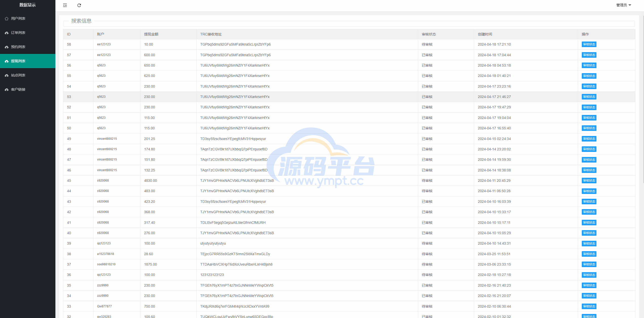
Task: Click the 数据显示 sidebar title
Action: coord(28,5)
